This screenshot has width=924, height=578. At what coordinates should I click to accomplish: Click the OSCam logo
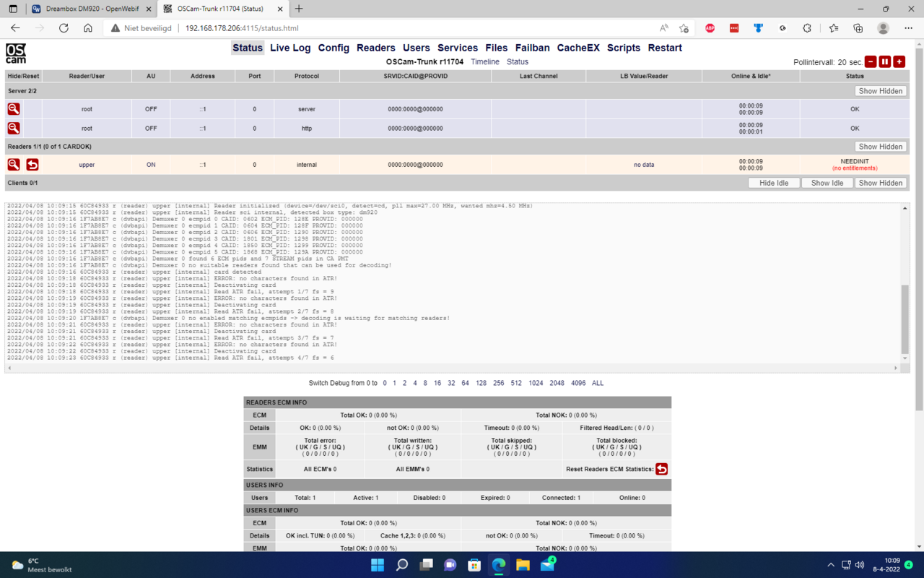tap(16, 53)
